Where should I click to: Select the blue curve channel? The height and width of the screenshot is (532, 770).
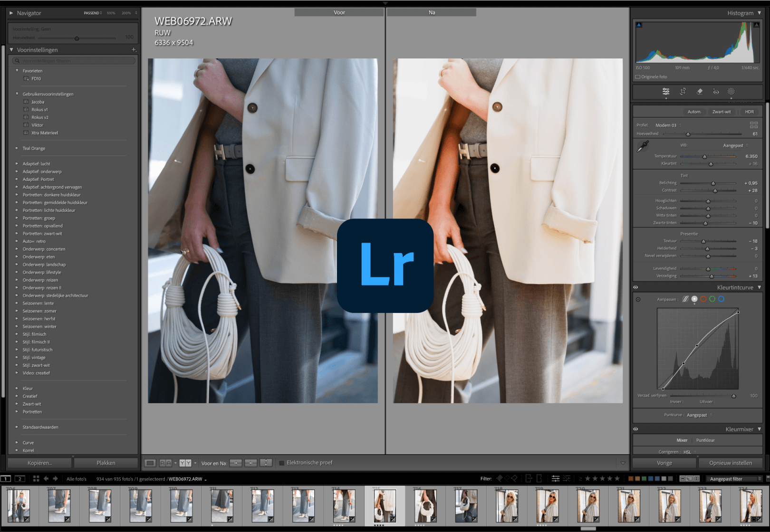tap(722, 299)
